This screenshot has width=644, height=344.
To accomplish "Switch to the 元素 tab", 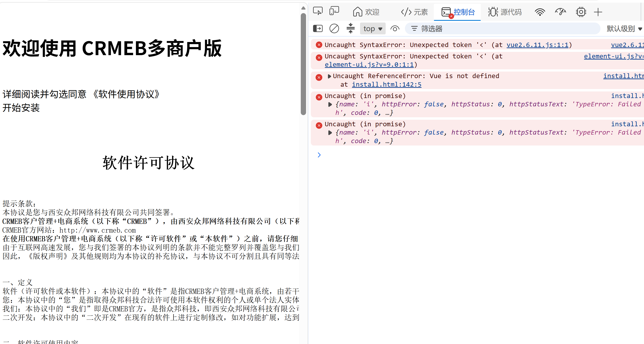I will [x=414, y=12].
